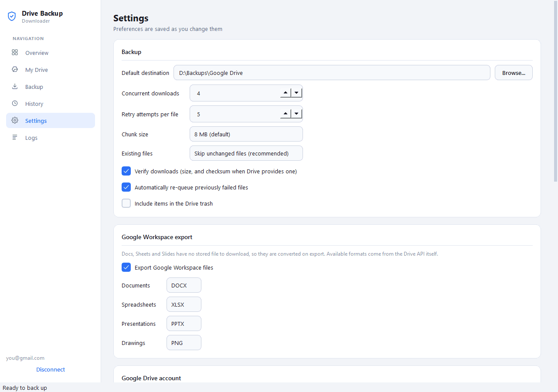558x392 pixels.
Task: Click the History clock icon
Action: [15, 103]
